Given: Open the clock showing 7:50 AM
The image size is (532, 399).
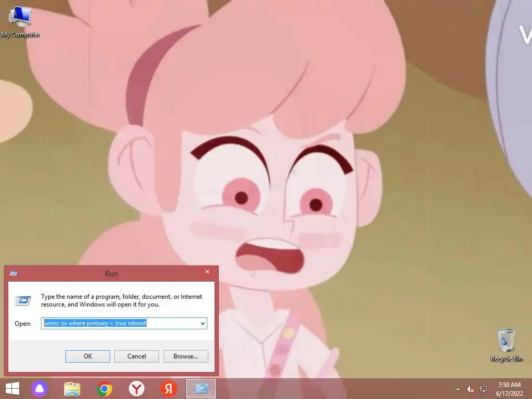Looking at the screenshot, I should 509,389.
